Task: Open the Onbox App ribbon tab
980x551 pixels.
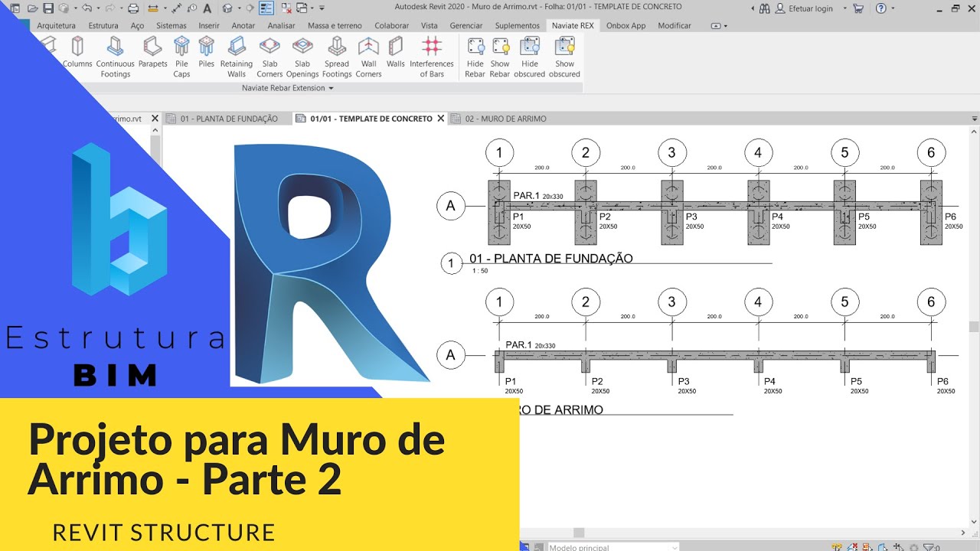Action: point(626,25)
